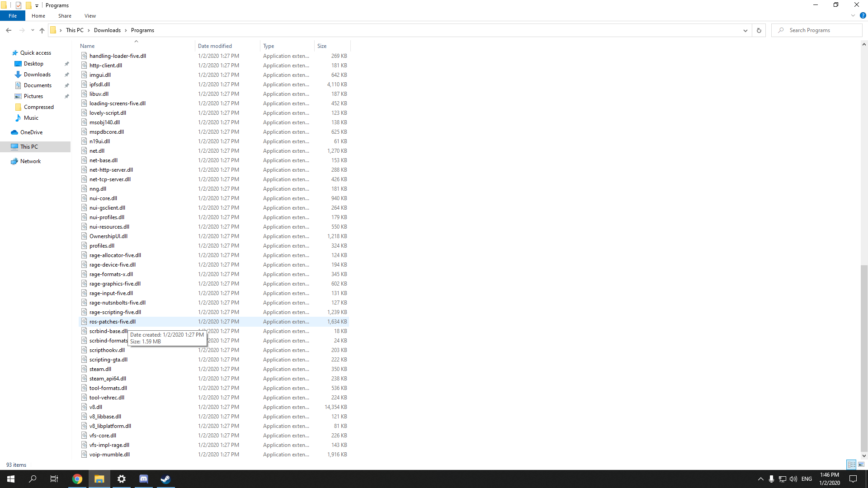Image resolution: width=868 pixels, height=488 pixels.
Task: Switch to details view layout icon
Action: [x=851, y=465]
